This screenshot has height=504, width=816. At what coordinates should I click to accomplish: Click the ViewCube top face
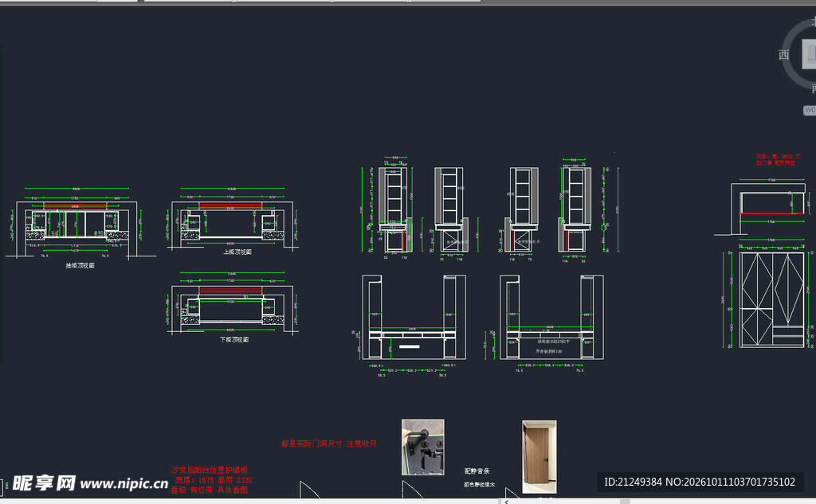click(810, 53)
